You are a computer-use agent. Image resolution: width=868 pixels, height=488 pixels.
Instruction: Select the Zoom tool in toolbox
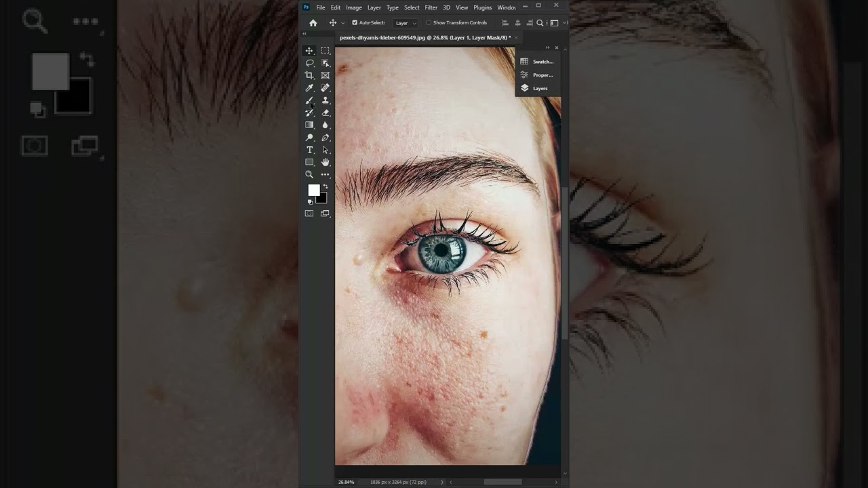click(309, 175)
